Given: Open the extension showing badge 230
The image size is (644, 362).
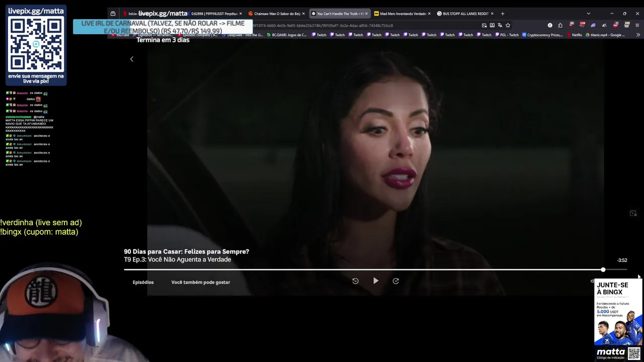Looking at the screenshot, I should coord(582,25).
